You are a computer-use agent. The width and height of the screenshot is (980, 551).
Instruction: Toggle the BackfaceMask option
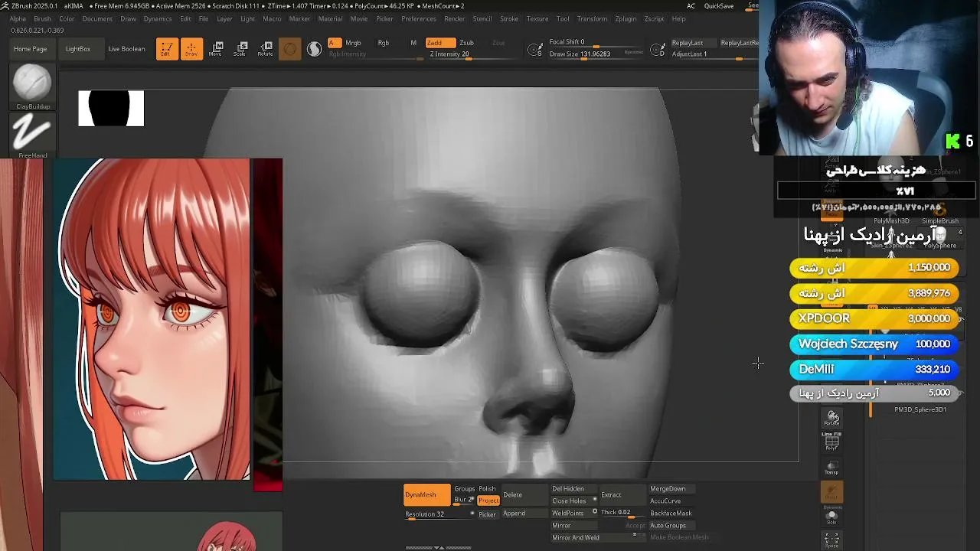point(671,514)
